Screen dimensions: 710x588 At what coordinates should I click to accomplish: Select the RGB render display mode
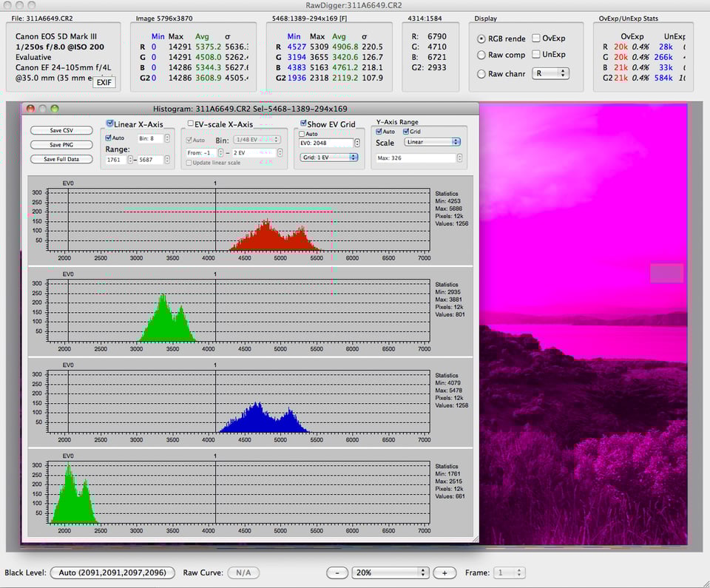pos(481,39)
